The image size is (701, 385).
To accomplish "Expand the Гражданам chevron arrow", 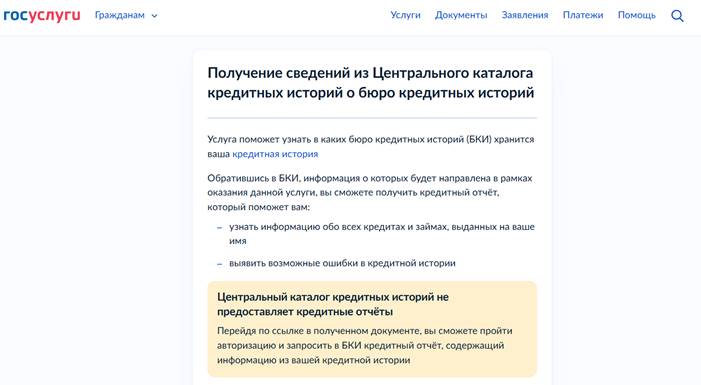I will (x=155, y=16).
